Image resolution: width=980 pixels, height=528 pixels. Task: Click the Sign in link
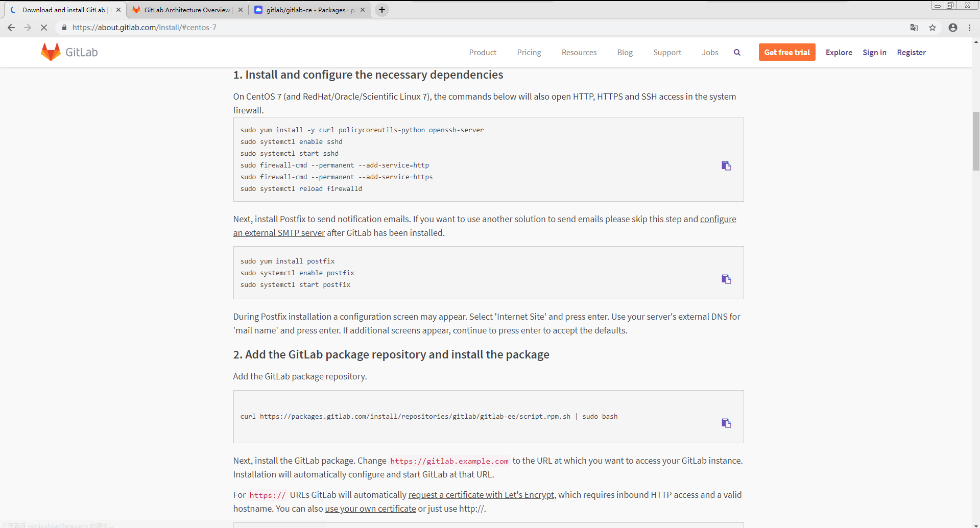click(x=874, y=52)
